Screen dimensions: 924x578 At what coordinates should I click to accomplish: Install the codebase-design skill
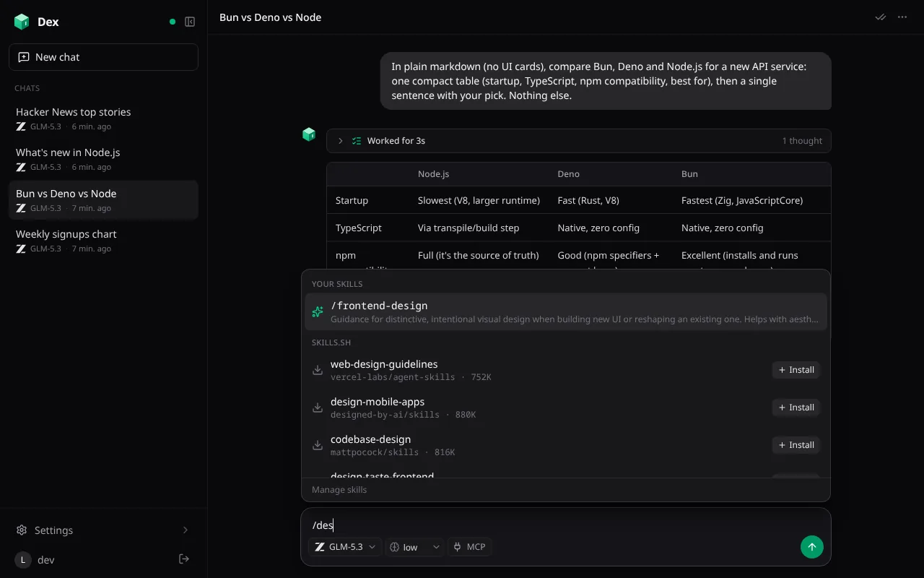point(796,445)
